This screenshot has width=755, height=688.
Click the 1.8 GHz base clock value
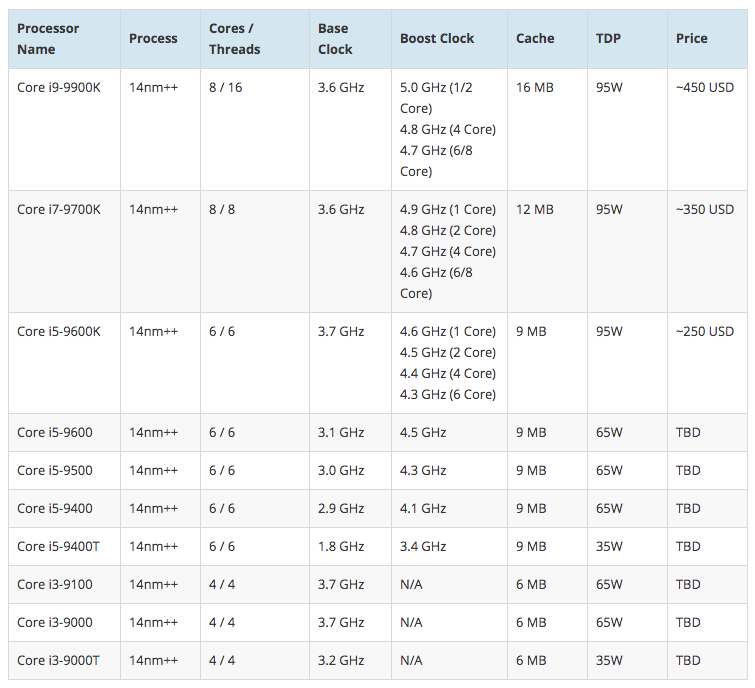[x=341, y=546]
